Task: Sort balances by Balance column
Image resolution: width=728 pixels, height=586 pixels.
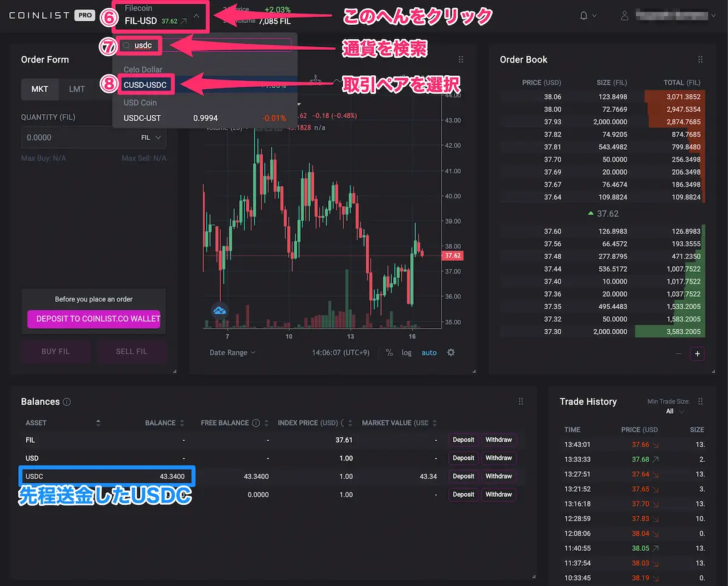Action: [x=183, y=423]
